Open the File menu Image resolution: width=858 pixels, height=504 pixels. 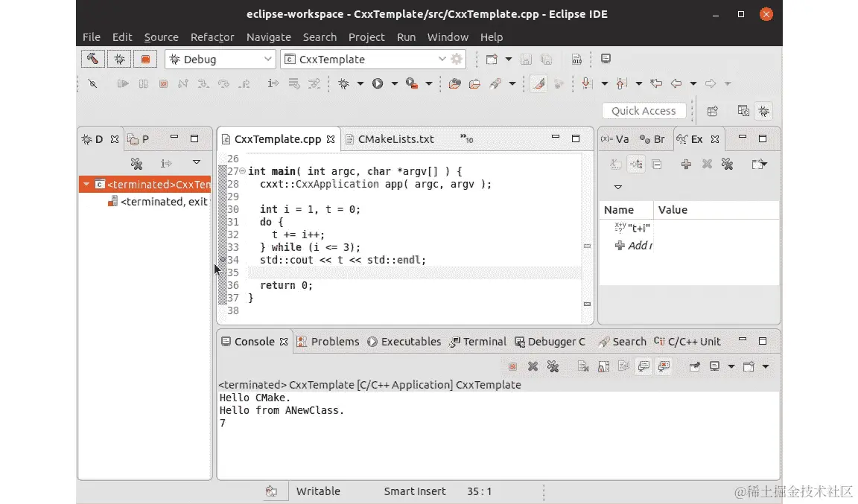[92, 37]
